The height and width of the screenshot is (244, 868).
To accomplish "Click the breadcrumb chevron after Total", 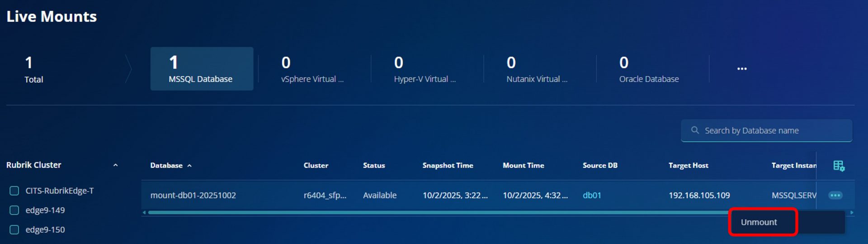I will pos(128,69).
